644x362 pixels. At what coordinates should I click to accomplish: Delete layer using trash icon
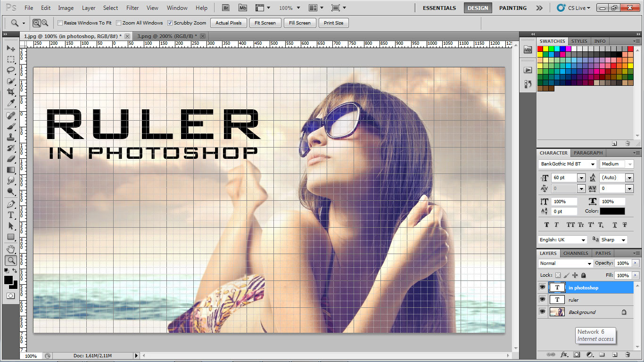click(627, 354)
